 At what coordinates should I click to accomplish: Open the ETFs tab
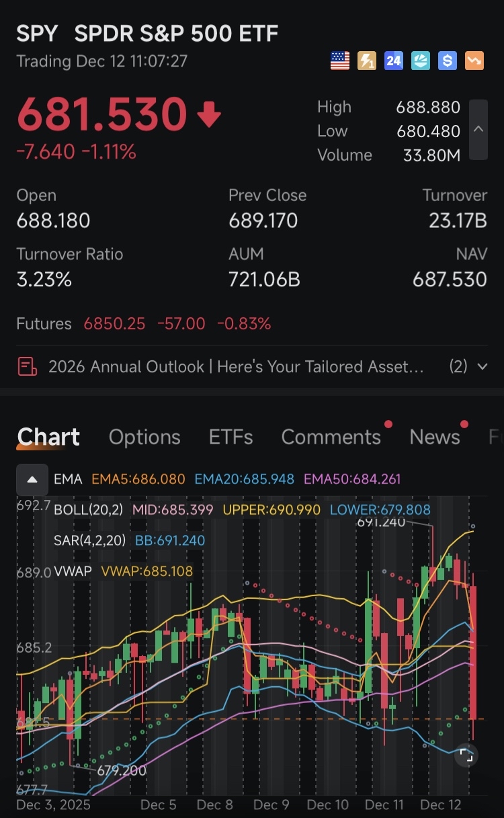[x=231, y=437]
